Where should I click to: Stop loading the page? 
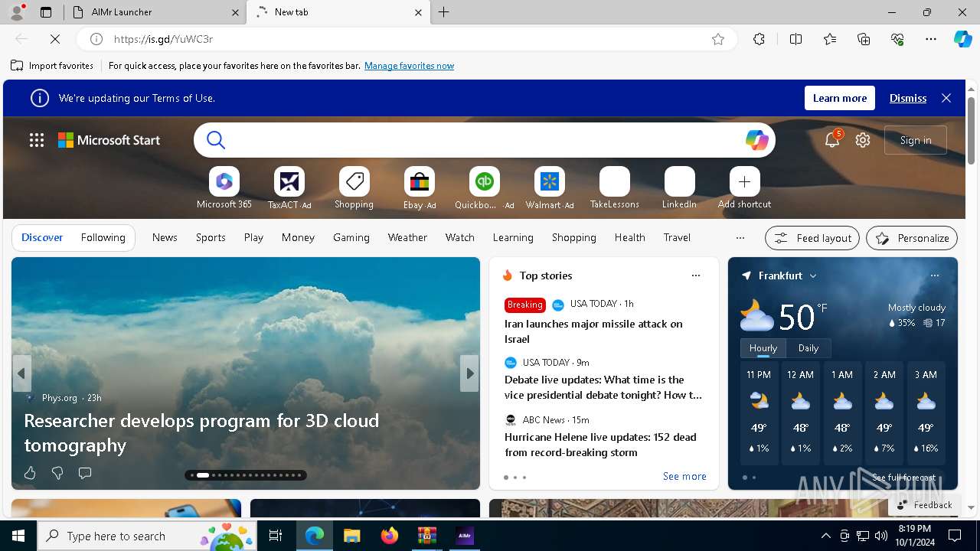(x=55, y=39)
